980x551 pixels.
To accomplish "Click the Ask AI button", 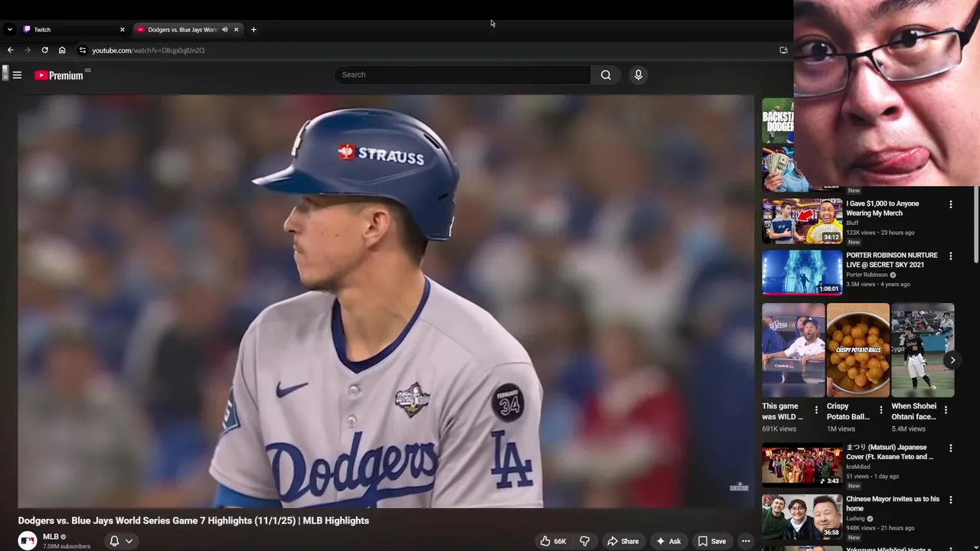I will coord(668,541).
